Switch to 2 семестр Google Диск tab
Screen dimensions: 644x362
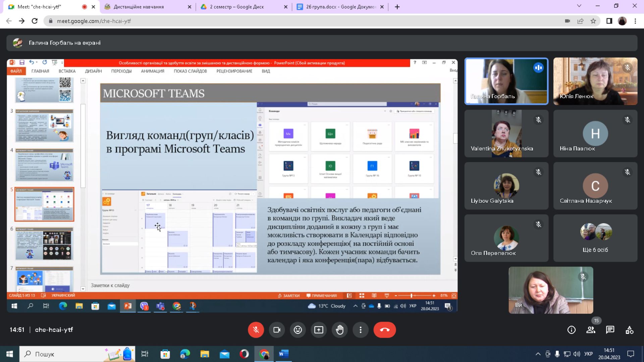244,7
